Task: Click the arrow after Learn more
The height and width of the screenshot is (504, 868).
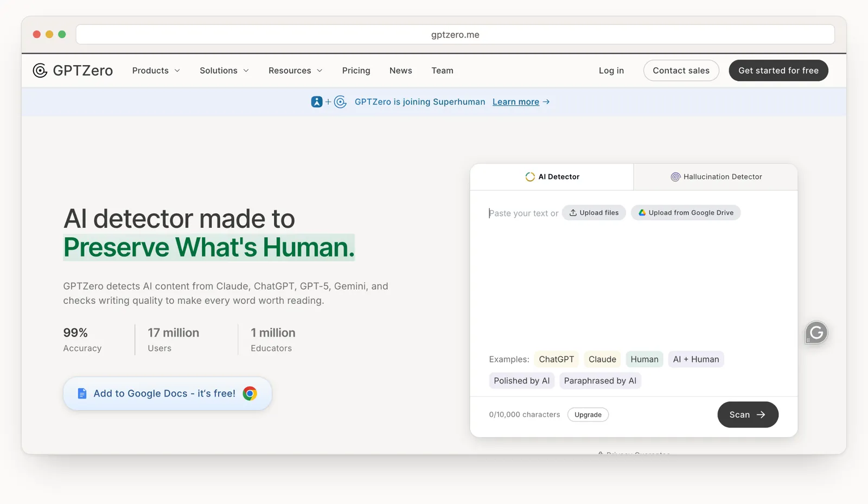Action: pos(546,102)
